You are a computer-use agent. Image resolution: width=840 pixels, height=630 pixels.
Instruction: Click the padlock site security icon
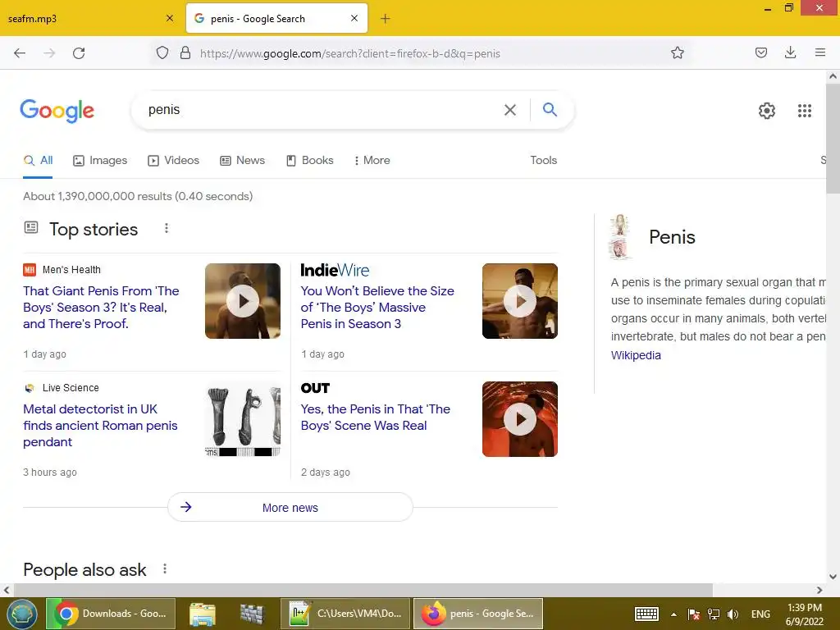(x=185, y=53)
